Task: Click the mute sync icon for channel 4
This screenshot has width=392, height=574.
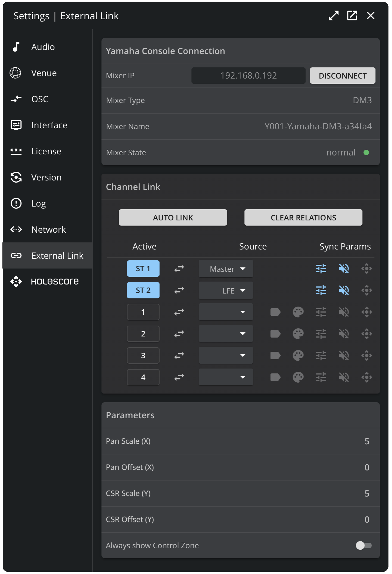Action: point(344,377)
